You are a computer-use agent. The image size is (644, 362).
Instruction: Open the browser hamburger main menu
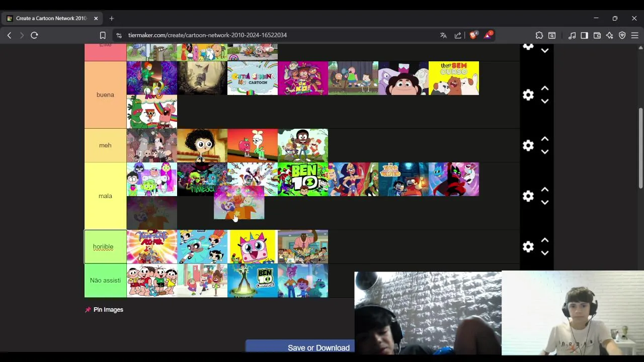coord(635,35)
